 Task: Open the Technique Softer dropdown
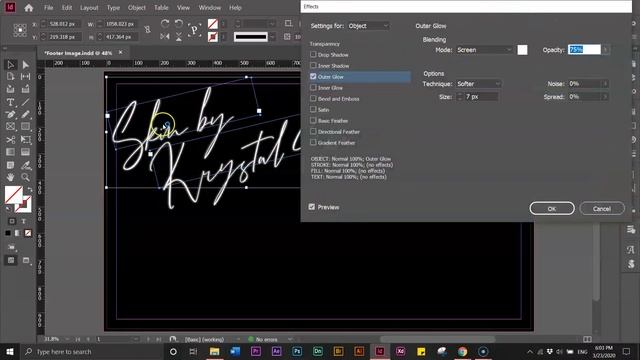(x=479, y=84)
